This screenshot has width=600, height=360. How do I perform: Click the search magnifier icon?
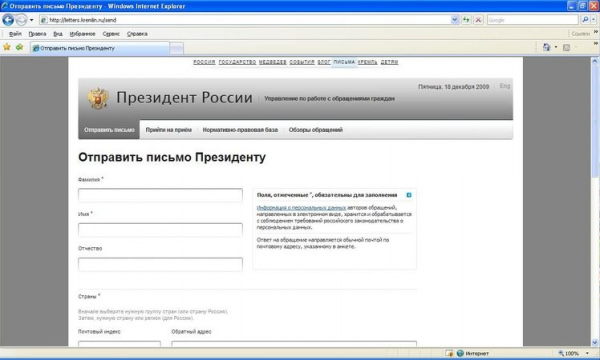(x=585, y=20)
